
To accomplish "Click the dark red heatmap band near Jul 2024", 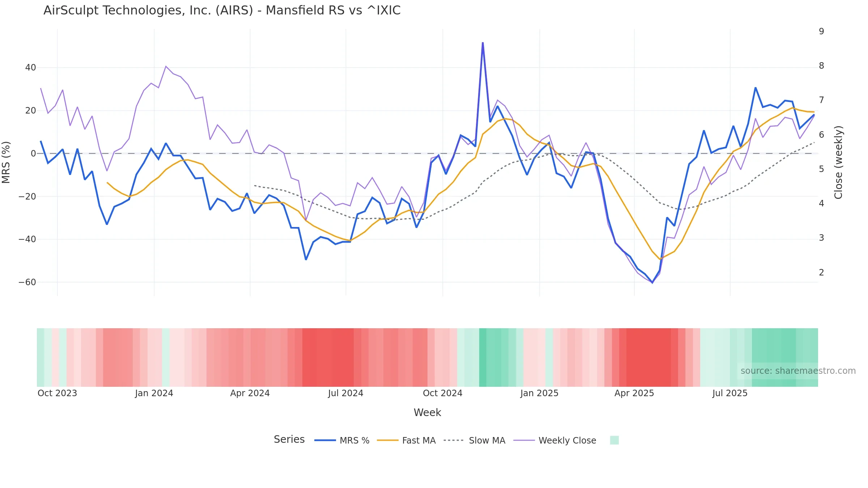I will pos(328,357).
